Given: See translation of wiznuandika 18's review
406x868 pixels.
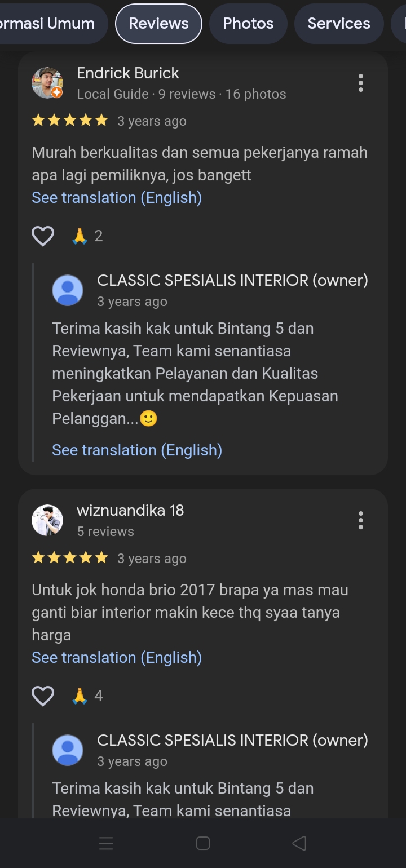Looking at the screenshot, I should click(117, 658).
